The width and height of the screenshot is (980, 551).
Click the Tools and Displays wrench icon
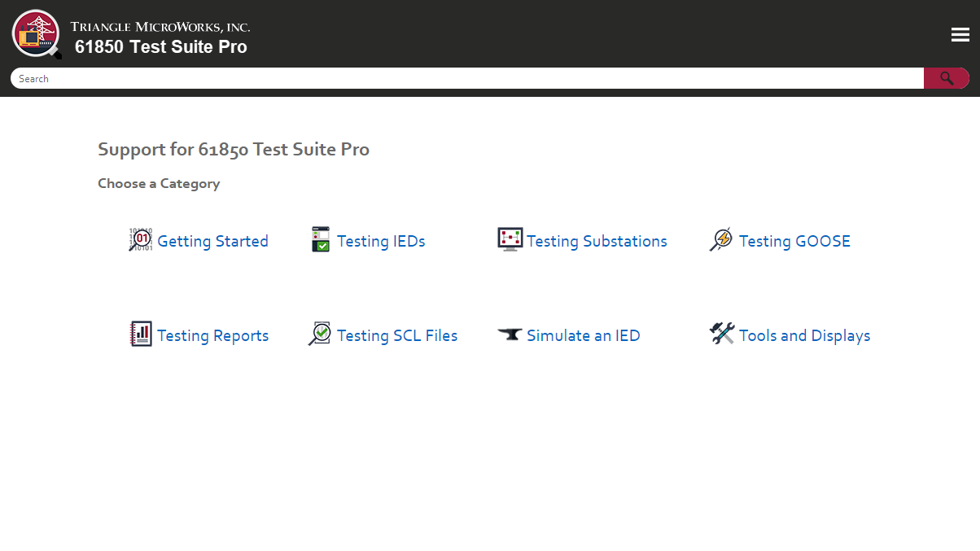click(x=722, y=334)
